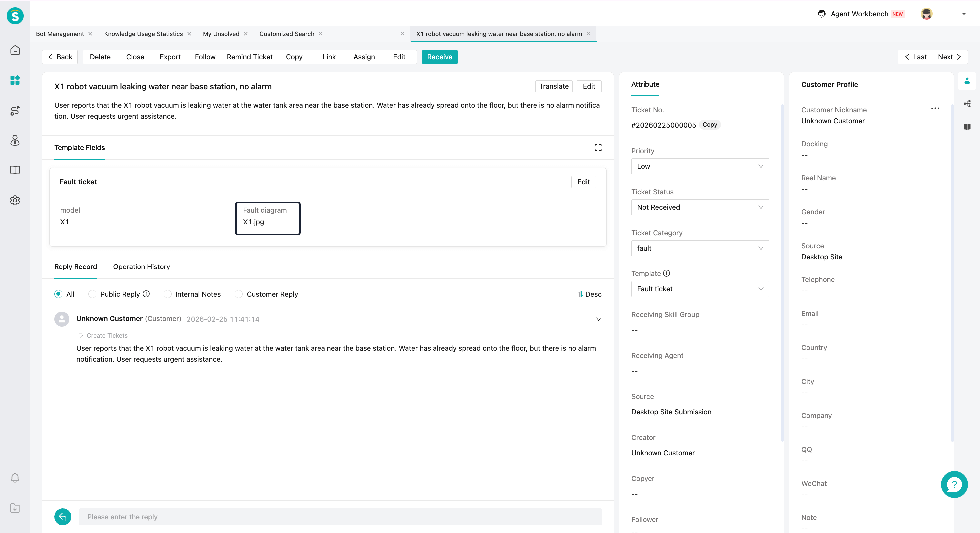The image size is (980, 533).
Task: Collapse the Unknown Customer reply chevron
Action: (598, 319)
